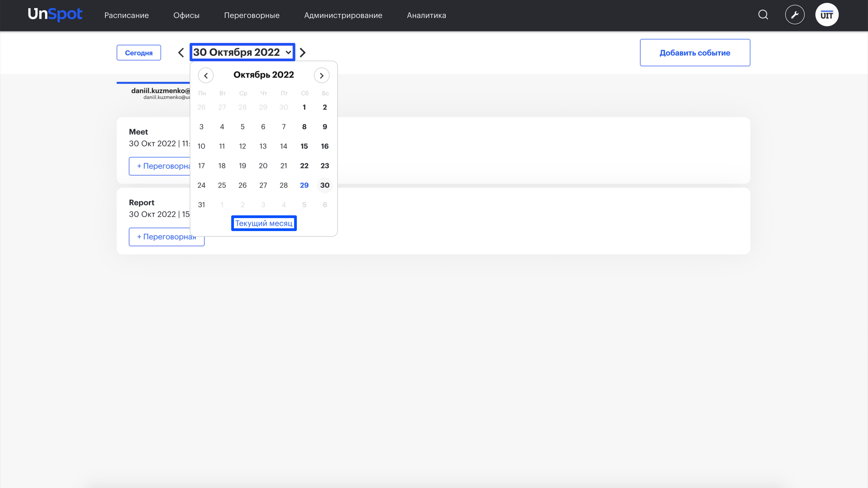Show next month in calendar popup
The width and height of the screenshot is (868, 488).
click(x=321, y=76)
